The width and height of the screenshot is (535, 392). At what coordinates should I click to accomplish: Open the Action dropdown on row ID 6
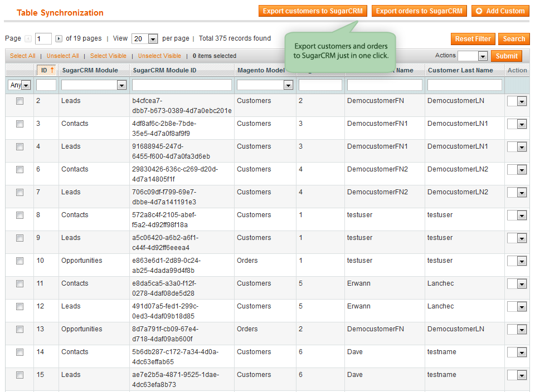coord(517,170)
